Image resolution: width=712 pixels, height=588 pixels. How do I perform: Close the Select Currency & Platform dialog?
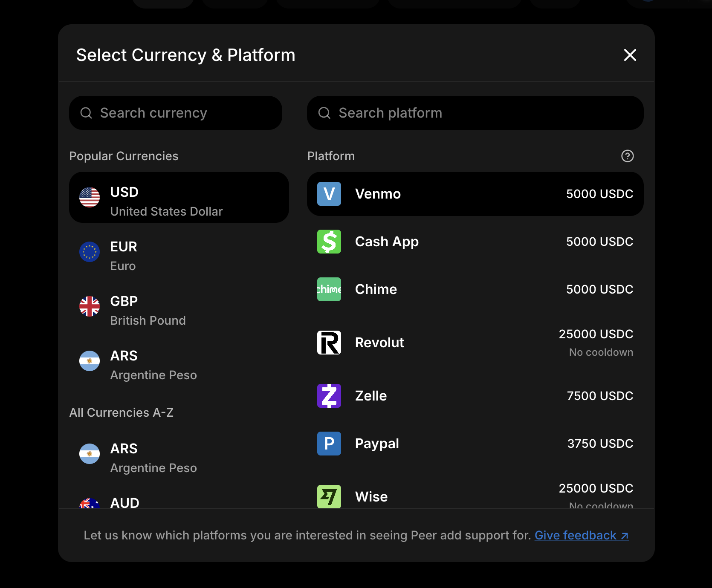pos(630,55)
